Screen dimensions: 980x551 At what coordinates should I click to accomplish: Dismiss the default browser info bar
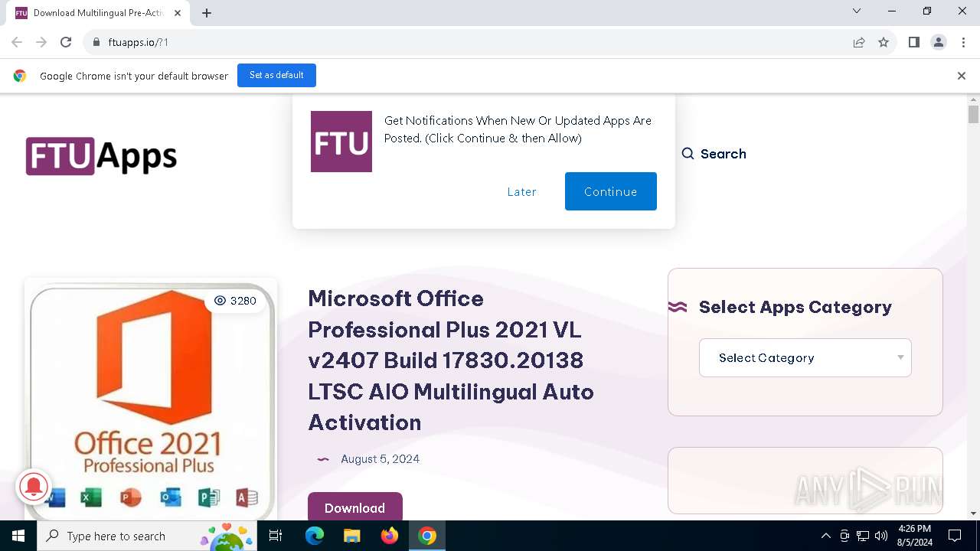[962, 76]
